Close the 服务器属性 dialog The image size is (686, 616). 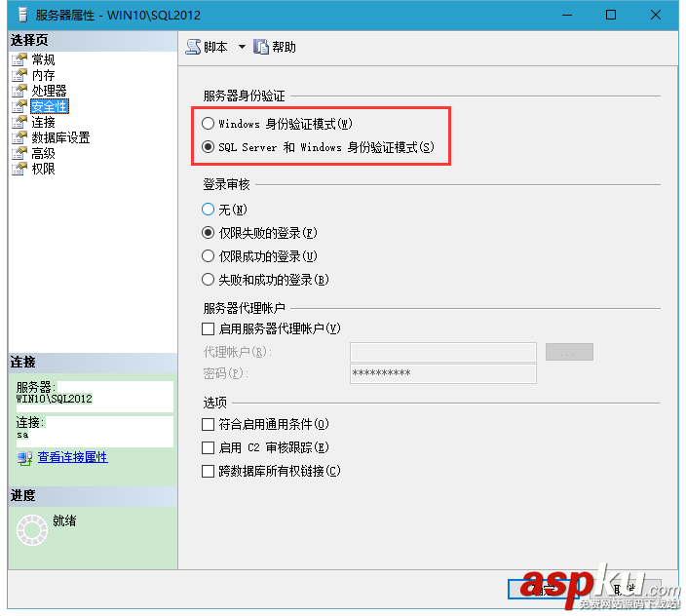656,15
